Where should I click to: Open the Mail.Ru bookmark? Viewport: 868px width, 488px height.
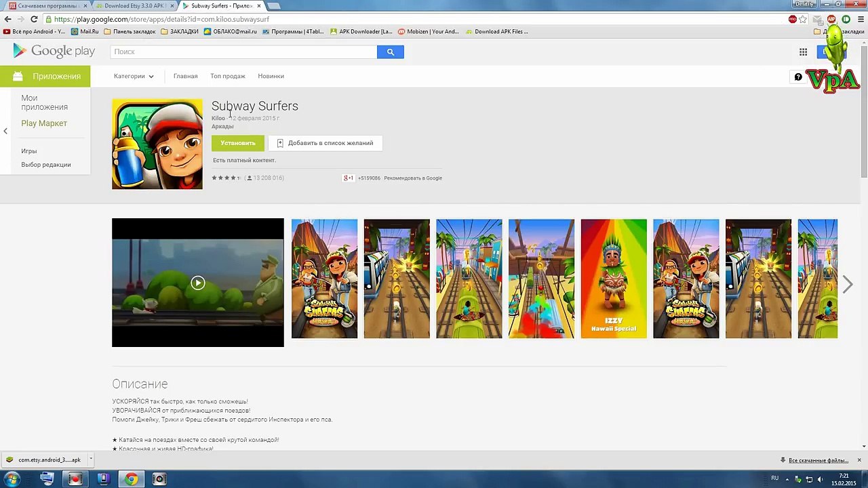85,32
